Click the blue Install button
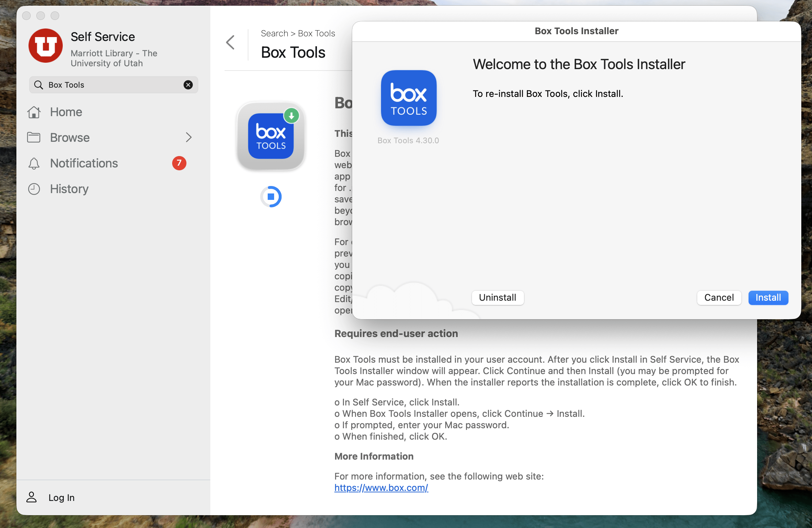Image resolution: width=812 pixels, height=528 pixels. (768, 297)
